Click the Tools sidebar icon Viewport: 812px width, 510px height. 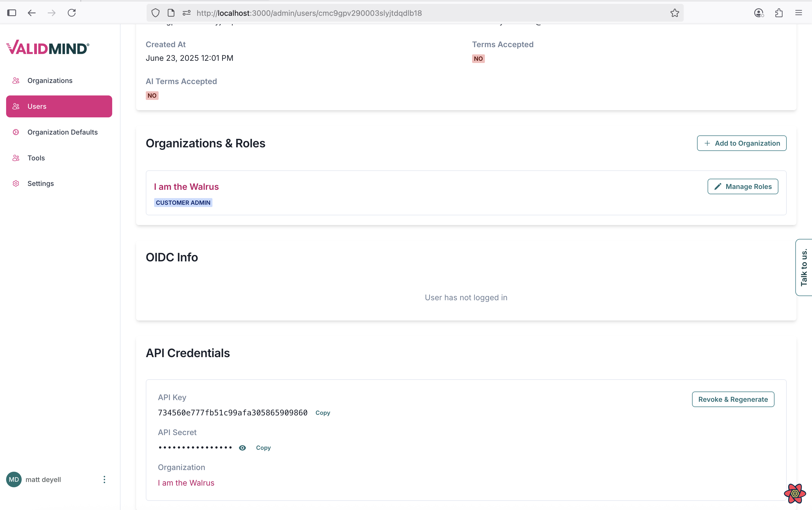coord(16,158)
